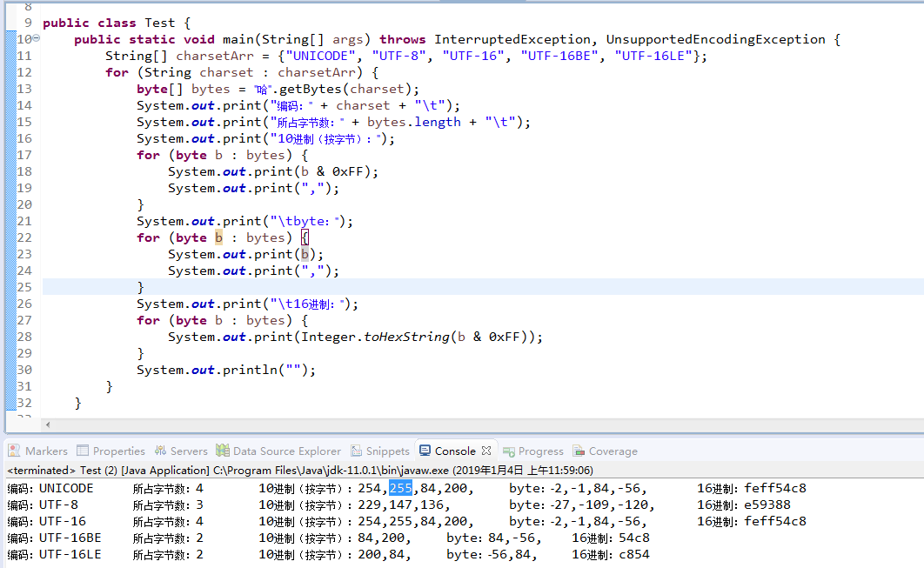
Task: Click the highlighted variable b on line 22
Action: 218,237
